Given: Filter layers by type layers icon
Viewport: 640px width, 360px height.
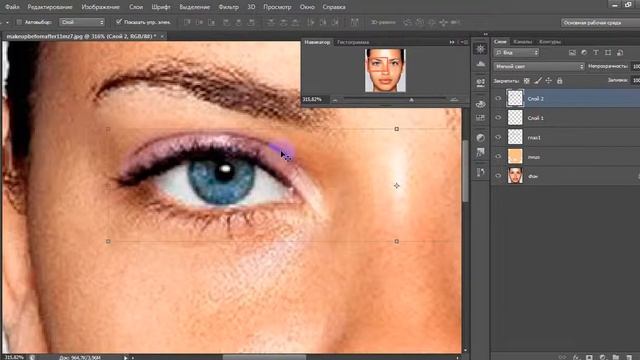Looking at the screenshot, I should pos(596,52).
